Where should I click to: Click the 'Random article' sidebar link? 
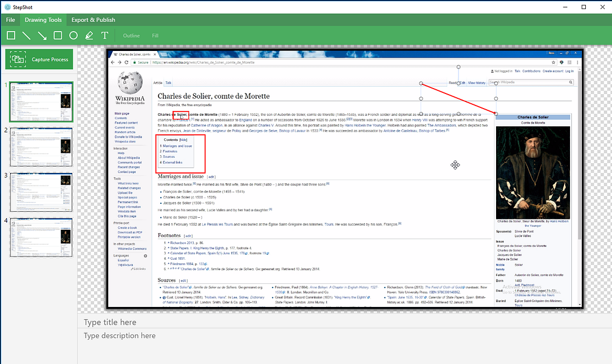pos(125,132)
